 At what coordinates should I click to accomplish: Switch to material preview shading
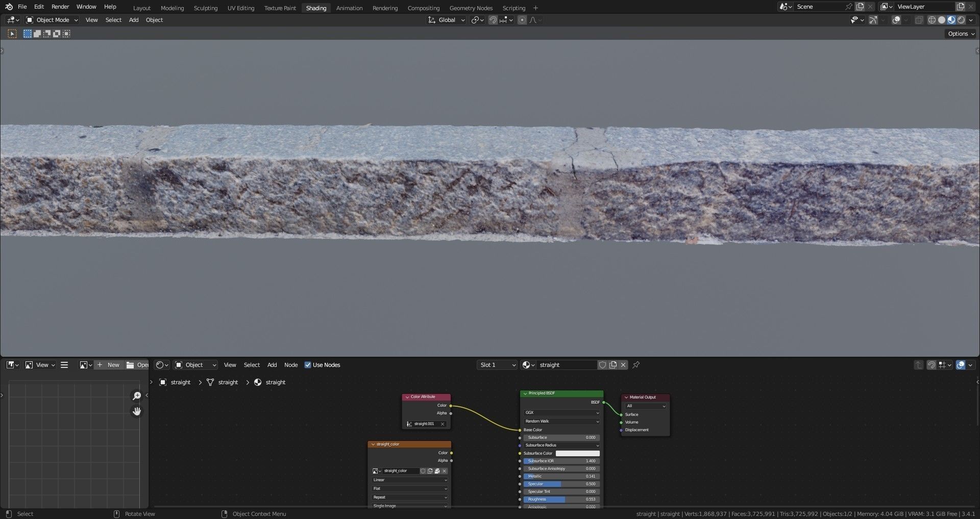tap(951, 20)
